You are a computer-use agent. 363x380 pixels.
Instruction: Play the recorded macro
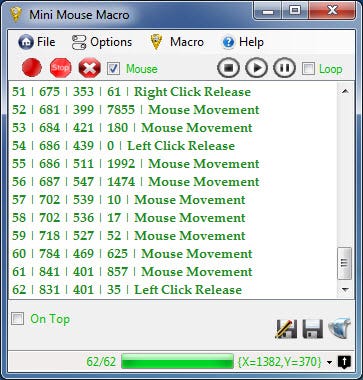256,68
